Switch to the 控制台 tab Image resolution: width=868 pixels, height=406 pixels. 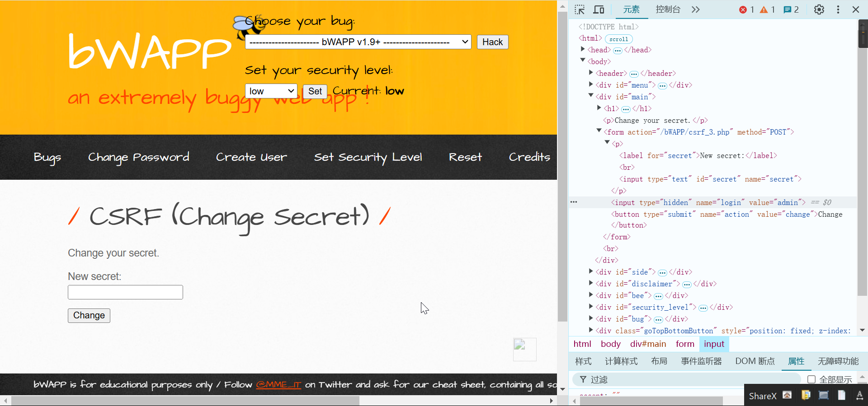point(668,9)
